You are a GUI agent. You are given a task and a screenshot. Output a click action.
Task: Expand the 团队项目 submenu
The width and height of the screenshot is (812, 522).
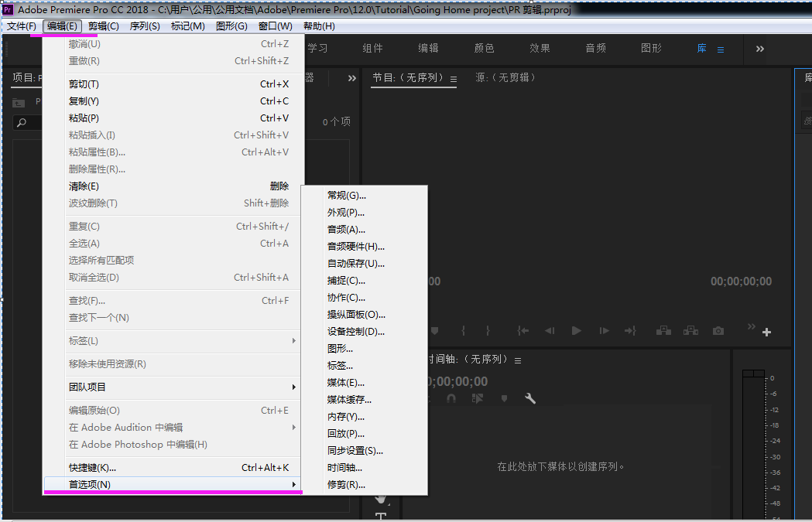(173, 387)
